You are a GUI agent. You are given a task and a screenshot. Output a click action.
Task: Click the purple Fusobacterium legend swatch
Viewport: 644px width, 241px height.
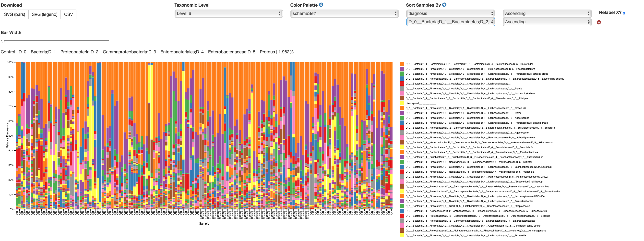coord(402,157)
